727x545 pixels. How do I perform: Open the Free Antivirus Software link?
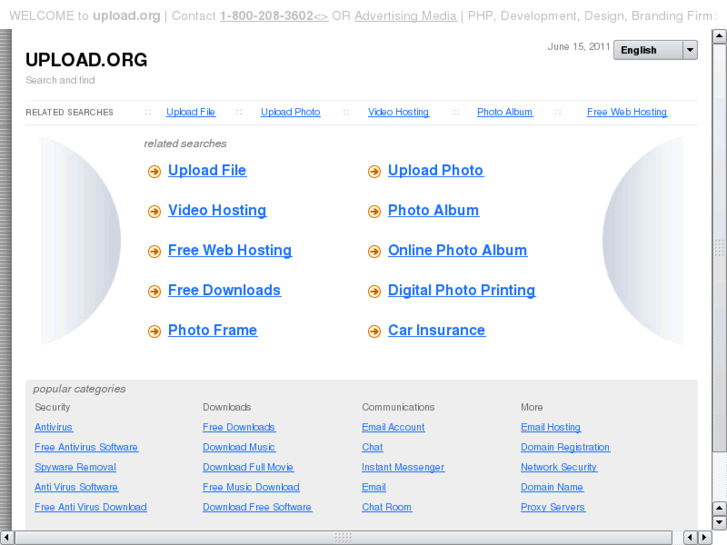[x=86, y=447]
